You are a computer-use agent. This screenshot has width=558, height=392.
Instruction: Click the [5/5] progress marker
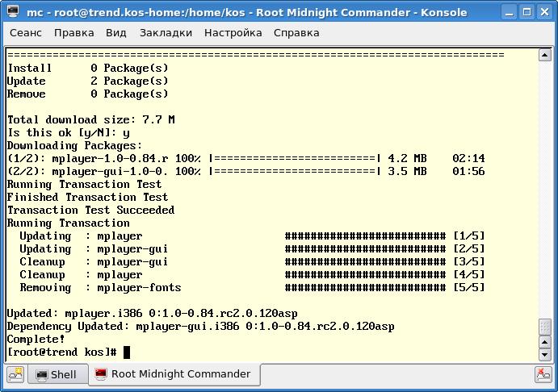point(469,287)
